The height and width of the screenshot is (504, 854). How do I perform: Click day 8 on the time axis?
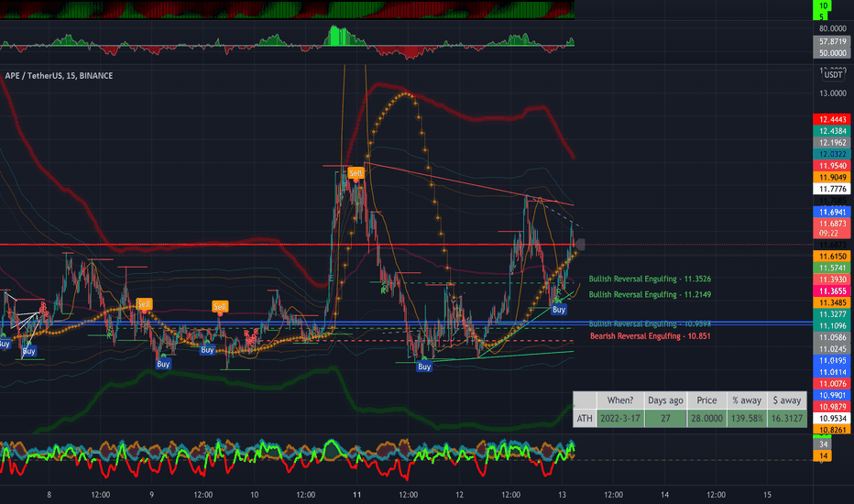(49, 495)
